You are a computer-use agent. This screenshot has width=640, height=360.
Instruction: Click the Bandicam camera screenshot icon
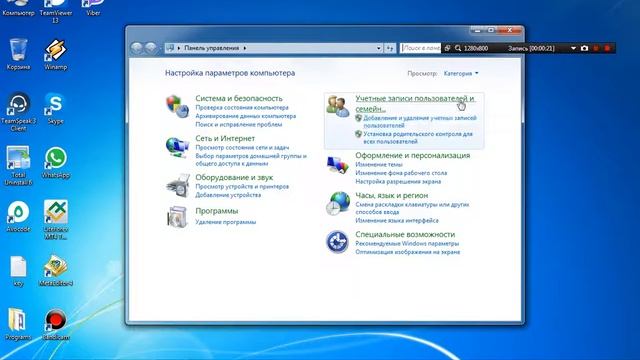[x=584, y=48]
